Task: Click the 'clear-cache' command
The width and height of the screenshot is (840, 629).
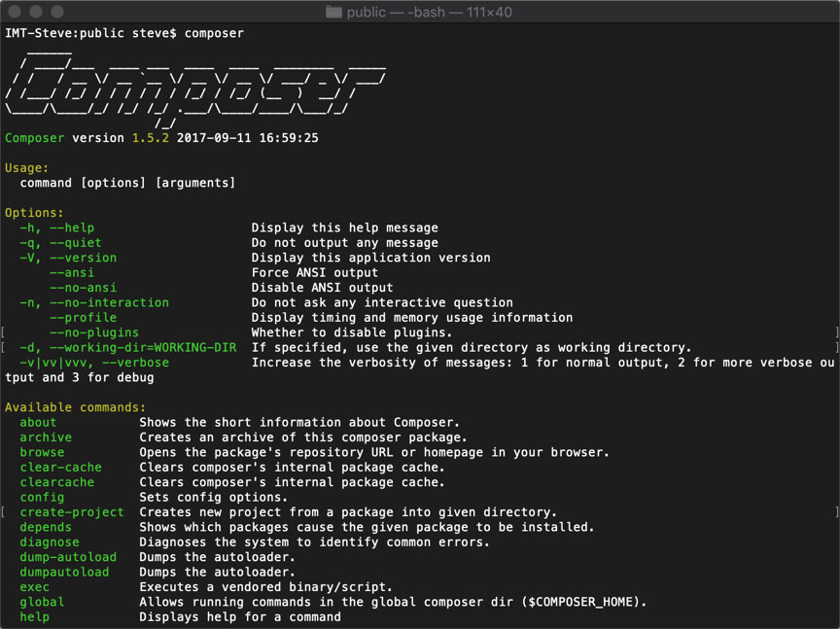Action: [60, 468]
